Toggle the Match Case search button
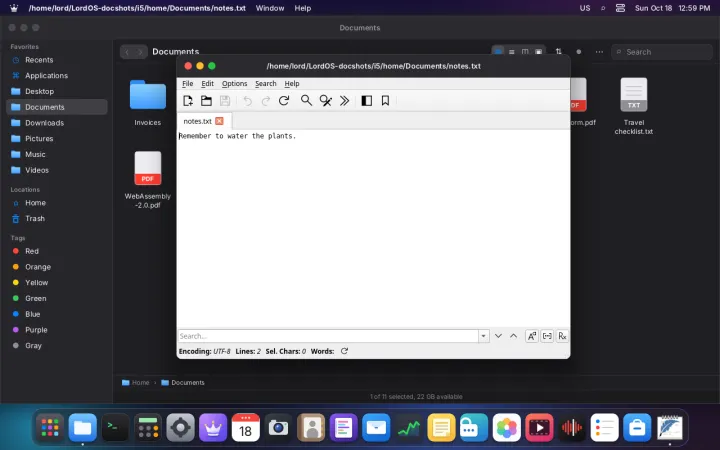The width and height of the screenshot is (720, 450). 532,336
